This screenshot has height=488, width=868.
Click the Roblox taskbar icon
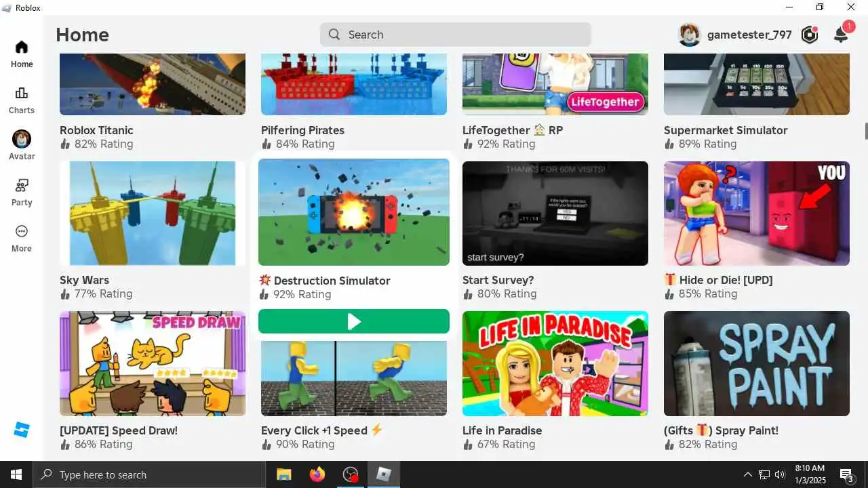pos(384,474)
